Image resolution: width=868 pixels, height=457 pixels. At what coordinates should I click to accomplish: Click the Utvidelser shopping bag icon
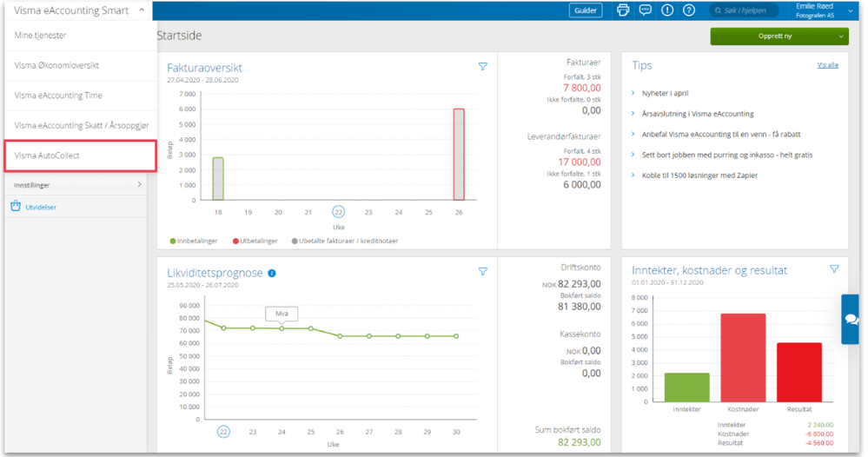pos(16,207)
